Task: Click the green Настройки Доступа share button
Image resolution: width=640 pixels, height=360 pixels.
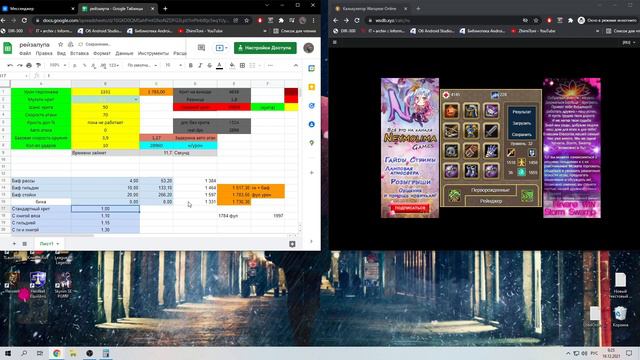Action: [x=265, y=48]
